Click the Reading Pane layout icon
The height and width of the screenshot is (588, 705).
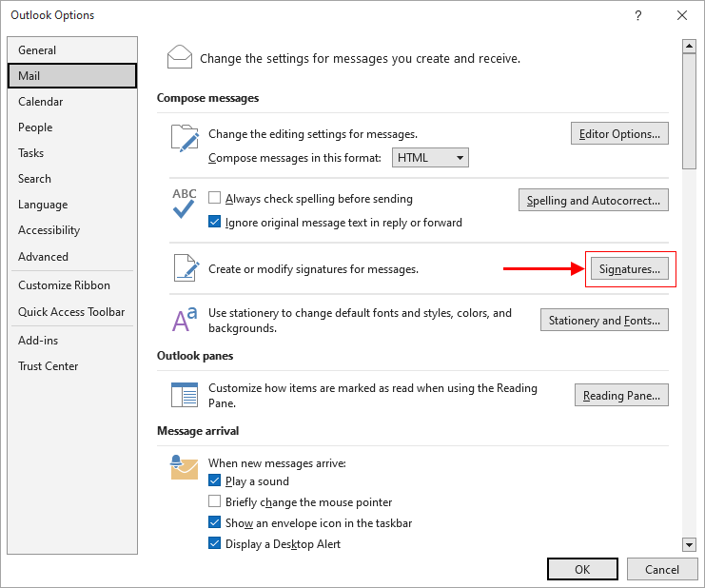(x=184, y=395)
